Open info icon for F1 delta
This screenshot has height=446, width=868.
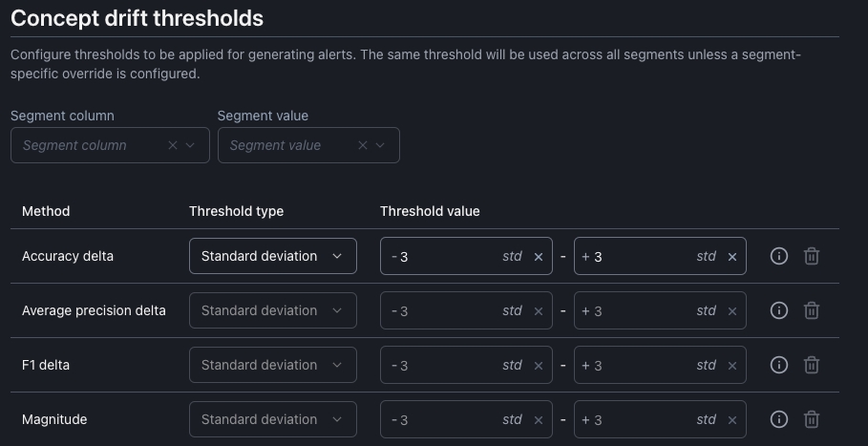(778, 365)
